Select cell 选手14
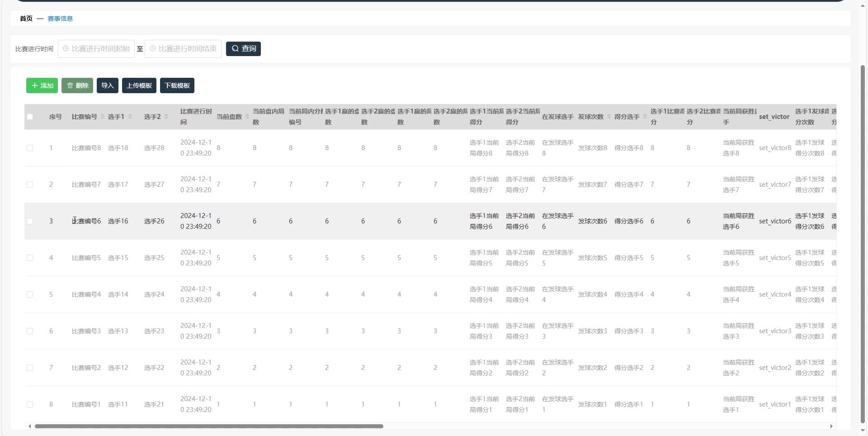The width and height of the screenshot is (868, 436). (x=118, y=294)
